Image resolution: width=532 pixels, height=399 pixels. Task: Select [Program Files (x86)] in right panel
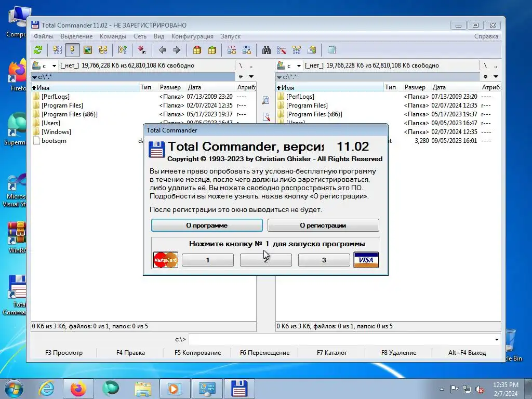coord(314,114)
